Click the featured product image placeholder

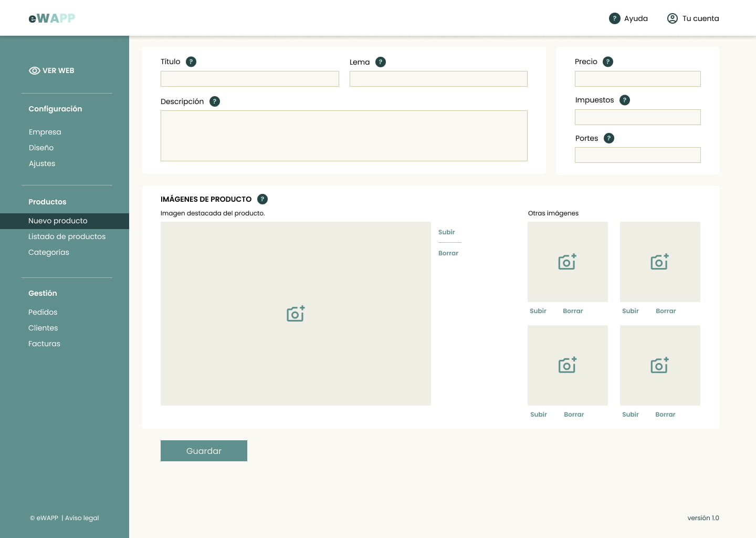[x=296, y=314]
